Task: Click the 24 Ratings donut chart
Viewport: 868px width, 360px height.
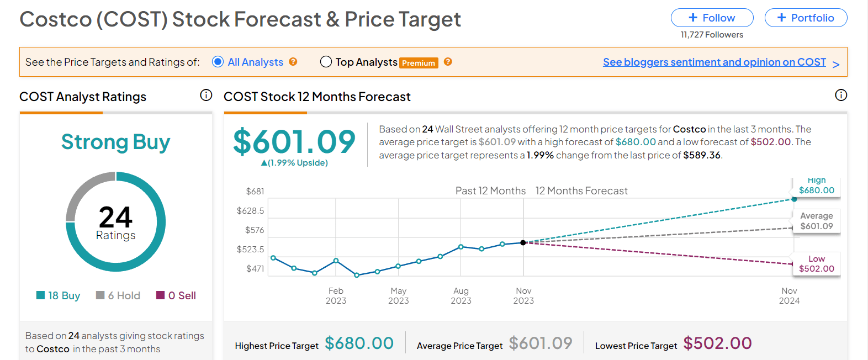Action: pos(115,221)
